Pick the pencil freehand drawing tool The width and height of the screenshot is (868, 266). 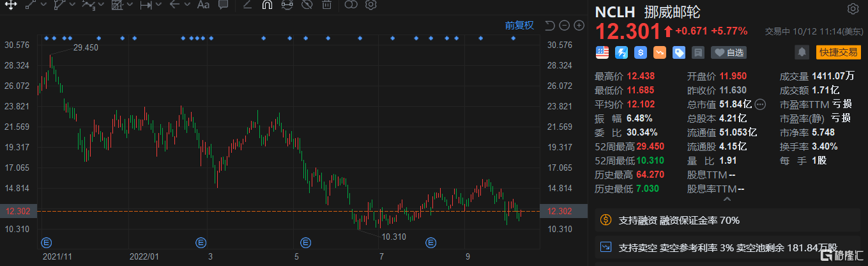[x=248, y=5]
